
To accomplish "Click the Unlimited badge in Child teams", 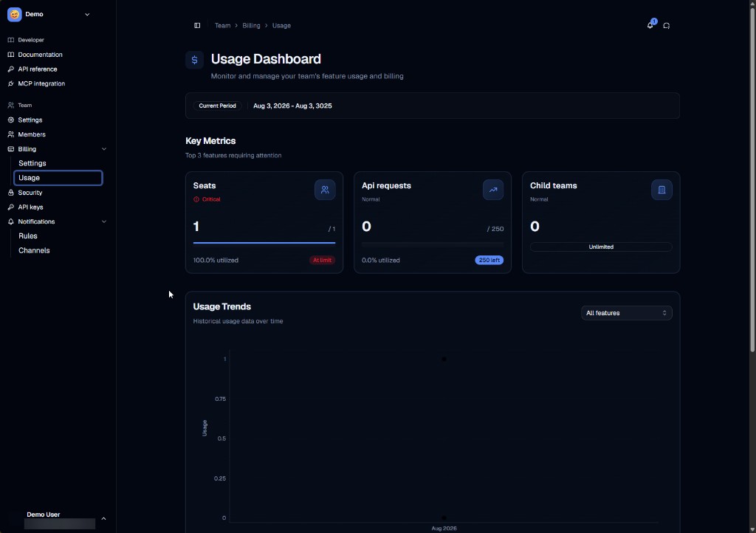I will click(601, 247).
